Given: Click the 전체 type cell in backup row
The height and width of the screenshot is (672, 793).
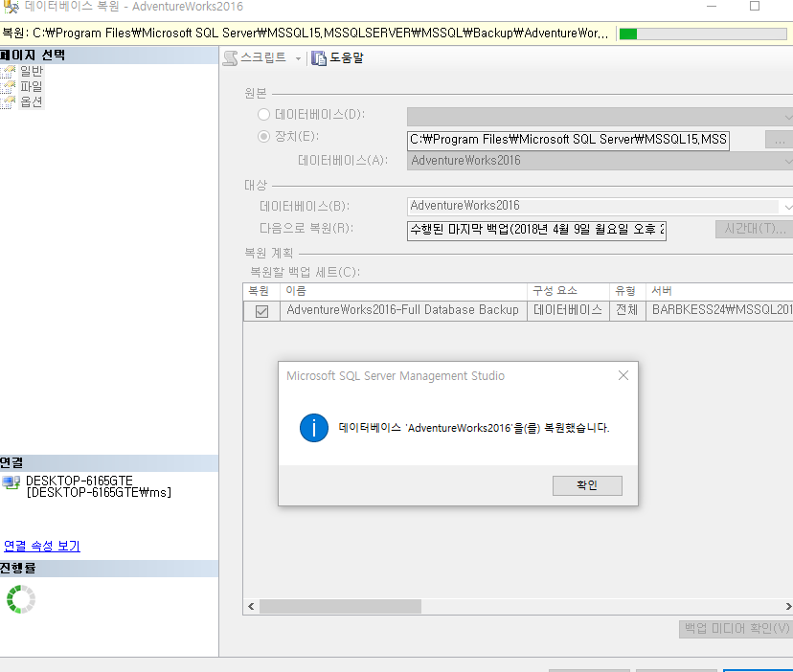Looking at the screenshot, I should point(627,310).
